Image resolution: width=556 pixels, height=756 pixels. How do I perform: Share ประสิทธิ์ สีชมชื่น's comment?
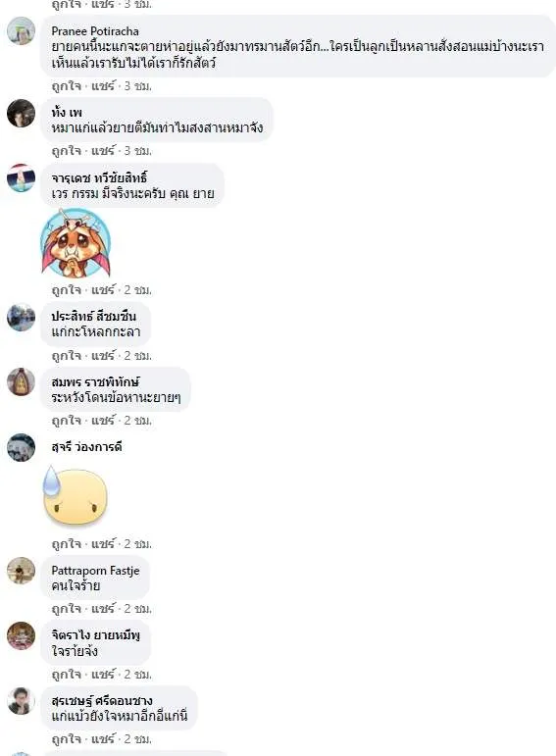(x=103, y=356)
